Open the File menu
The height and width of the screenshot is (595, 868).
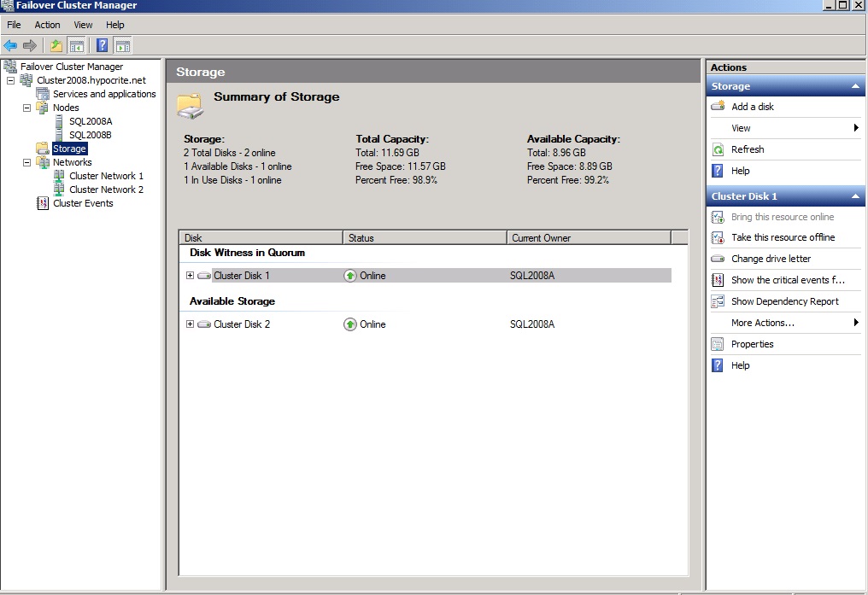[14, 25]
